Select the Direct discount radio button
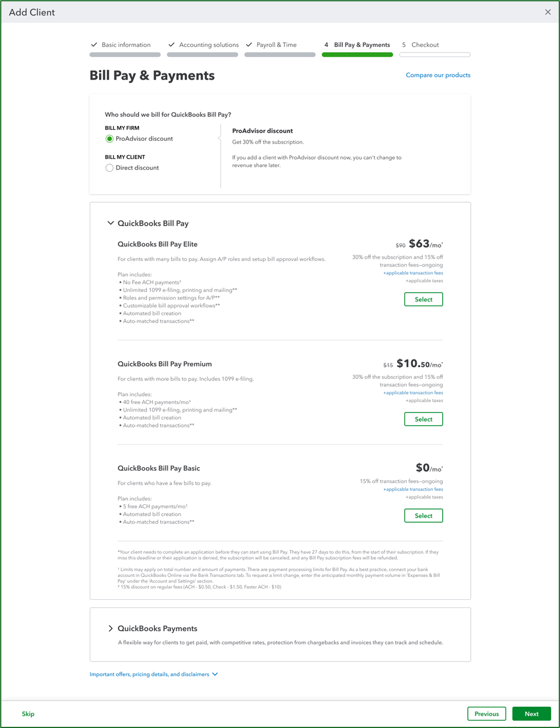The height and width of the screenshot is (728, 560). [109, 167]
